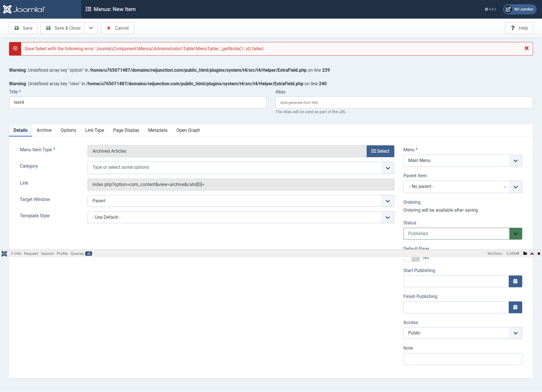Open REI Junction site preview
The width and height of the screenshot is (542, 392).
tap(520, 9)
